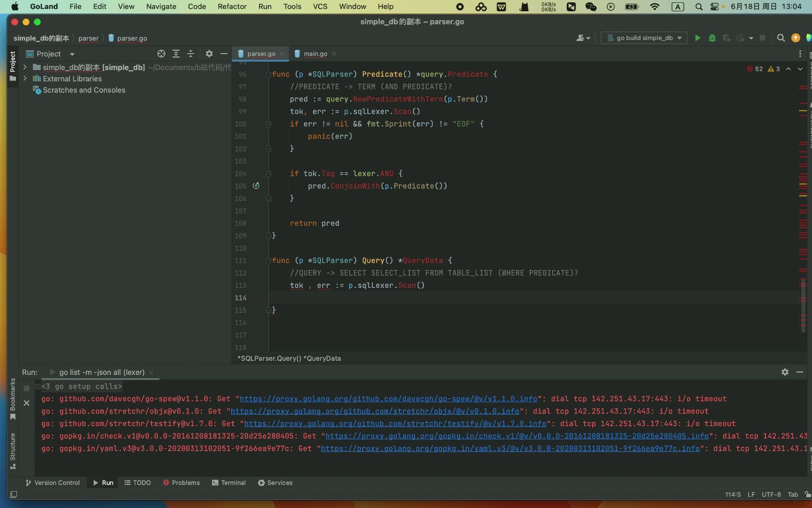Toggle Structure side panel
The height and width of the screenshot is (508, 812).
click(13, 450)
